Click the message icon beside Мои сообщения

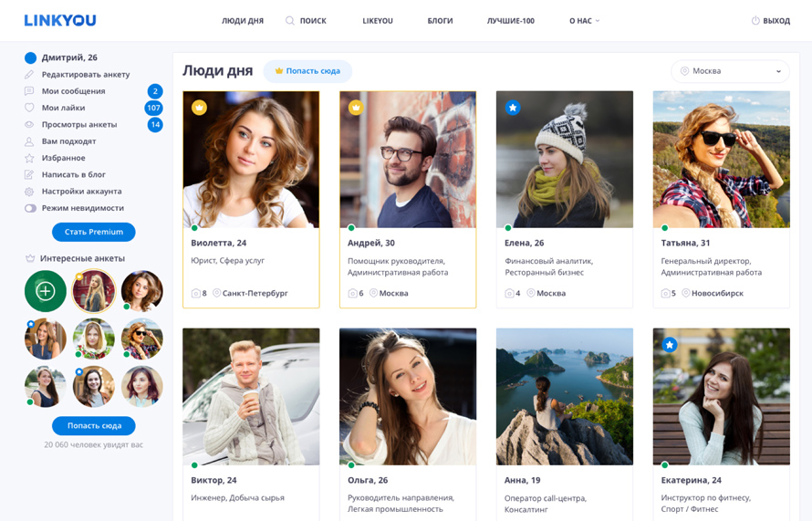coord(29,91)
